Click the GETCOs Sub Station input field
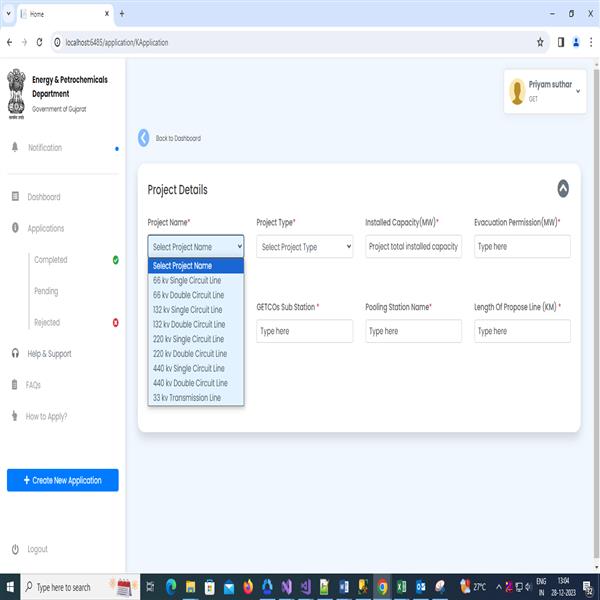The image size is (600, 600). pos(305,331)
